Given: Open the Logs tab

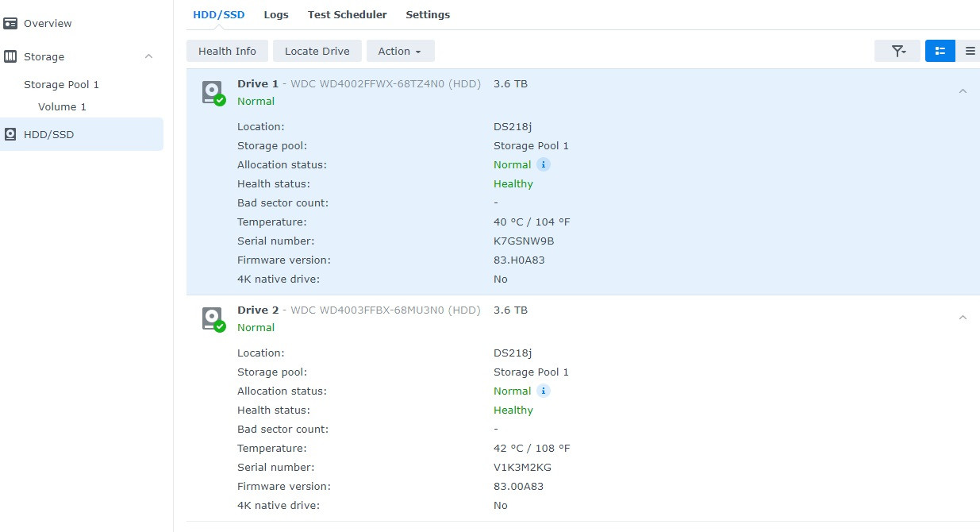Looking at the screenshot, I should [x=276, y=14].
